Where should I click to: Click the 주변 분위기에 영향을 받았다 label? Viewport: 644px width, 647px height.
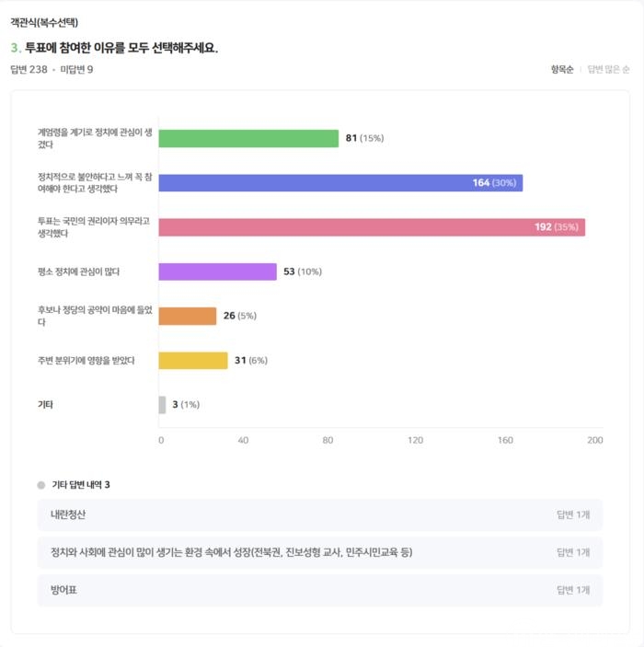click(x=86, y=360)
